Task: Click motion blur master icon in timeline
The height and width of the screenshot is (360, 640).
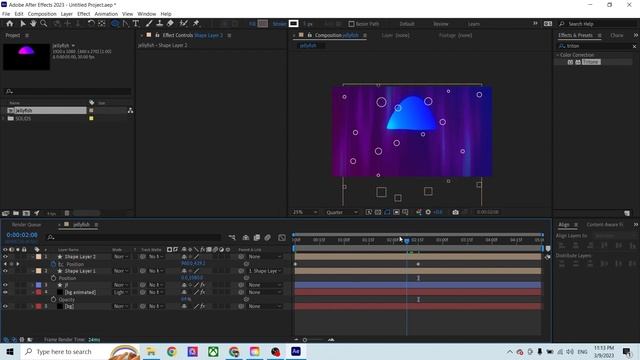Action: pyautogui.click(x=268, y=237)
